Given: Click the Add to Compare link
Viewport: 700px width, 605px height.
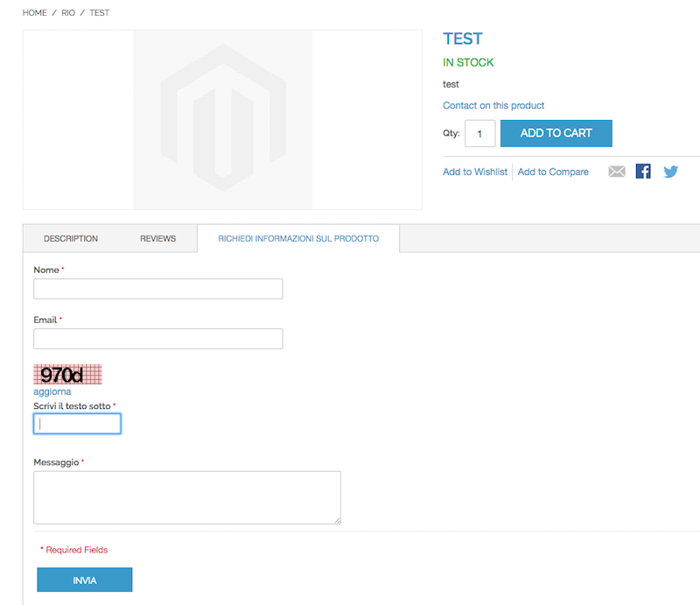Looking at the screenshot, I should tap(553, 172).
